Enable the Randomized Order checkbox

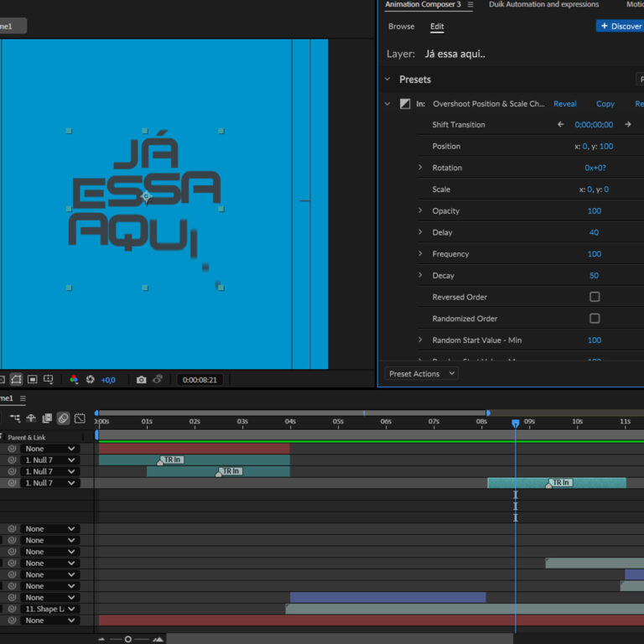point(595,319)
